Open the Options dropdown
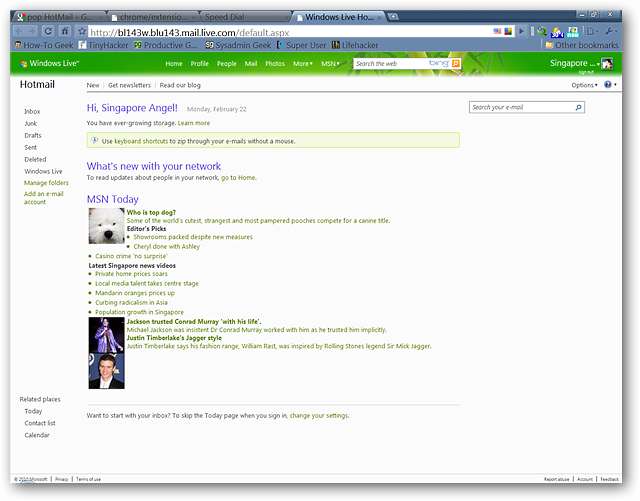Image resolution: width=640 pixels, height=501 pixels. (x=584, y=85)
